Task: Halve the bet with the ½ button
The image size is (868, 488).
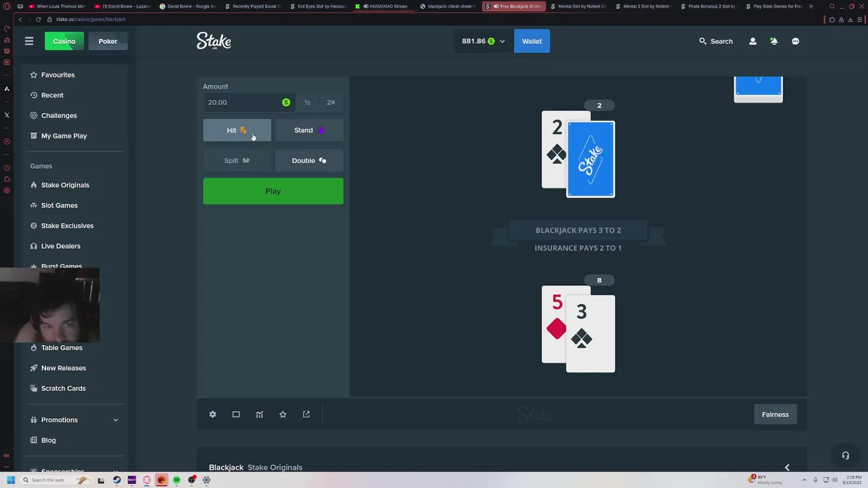Action: click(x=307, y=102)
